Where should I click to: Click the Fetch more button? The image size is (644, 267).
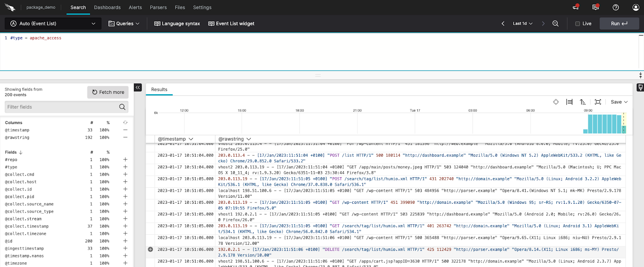pos(108,92)
